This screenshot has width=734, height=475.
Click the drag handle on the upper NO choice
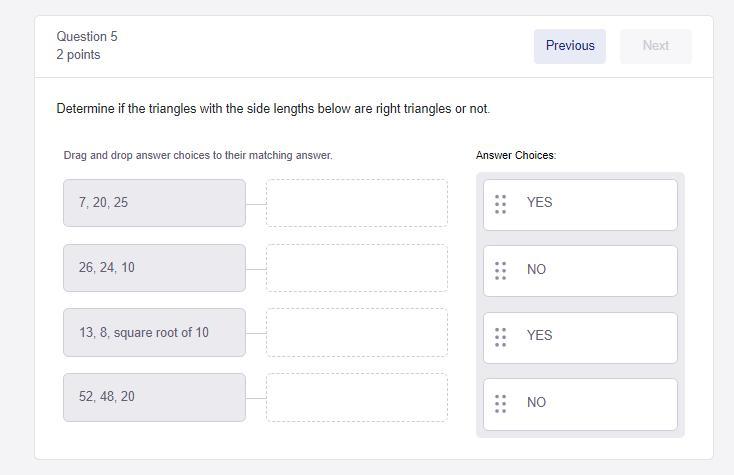[x=501, y=270]
